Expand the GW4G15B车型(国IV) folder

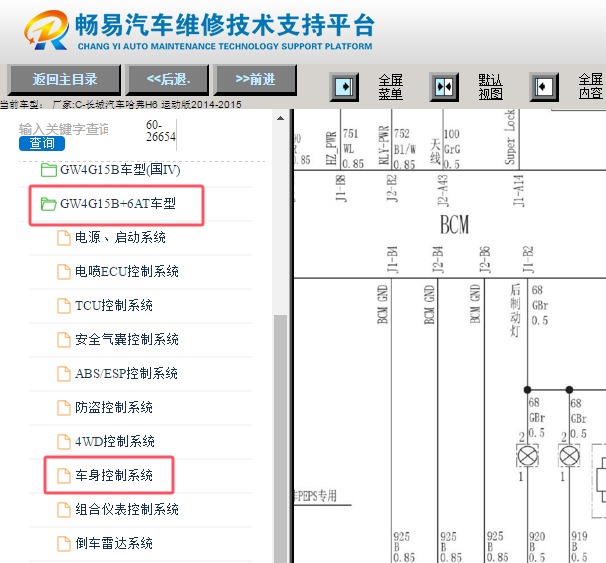tap(120, 170)
